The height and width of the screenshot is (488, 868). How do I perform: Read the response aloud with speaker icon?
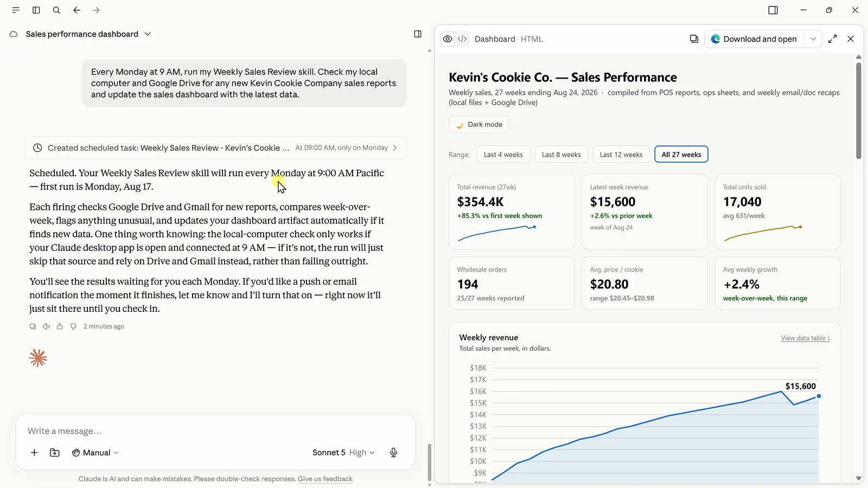point(46,326)
